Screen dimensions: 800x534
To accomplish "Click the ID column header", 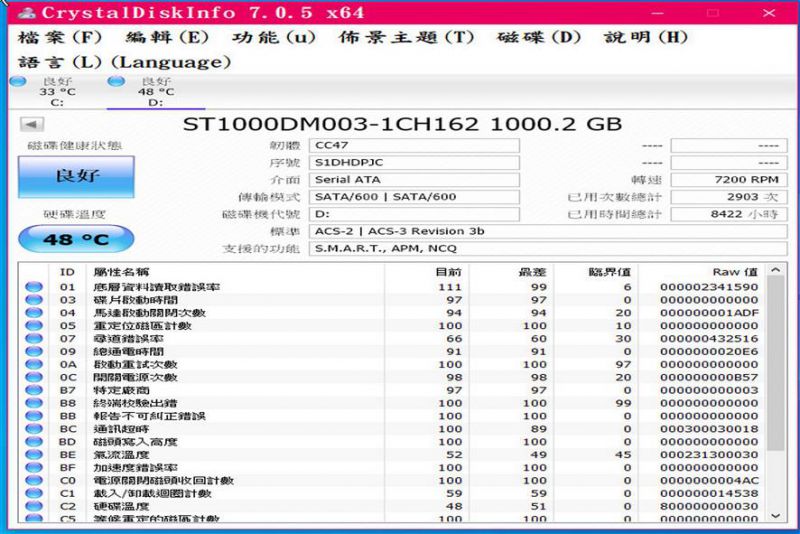I will (x=67, y=272).
